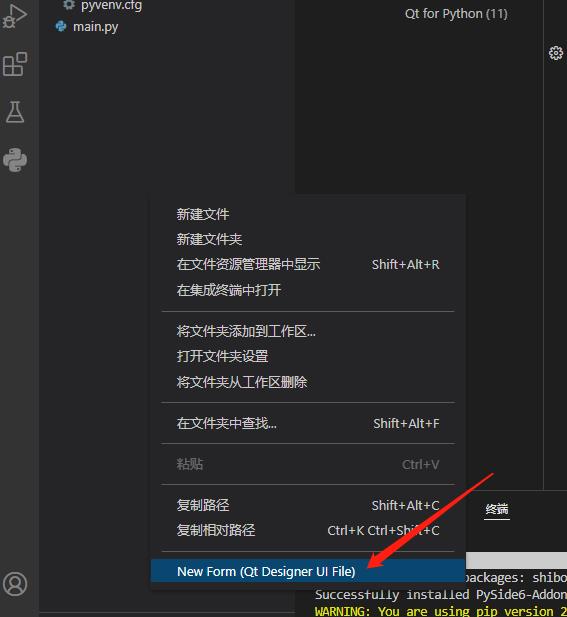Select 在文件夹中查找...
Viewport: 567px width, 617px height.
pyautogui.click(x=308, y=423)
